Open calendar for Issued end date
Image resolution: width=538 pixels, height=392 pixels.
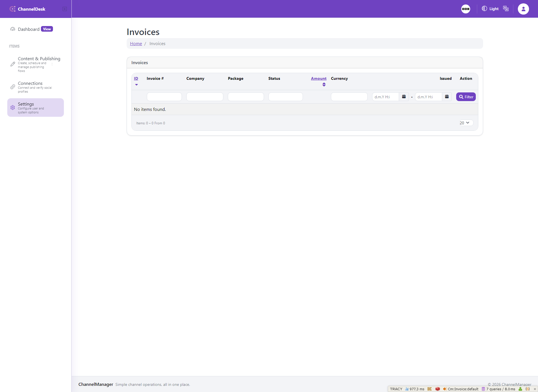tap(447, 97)
